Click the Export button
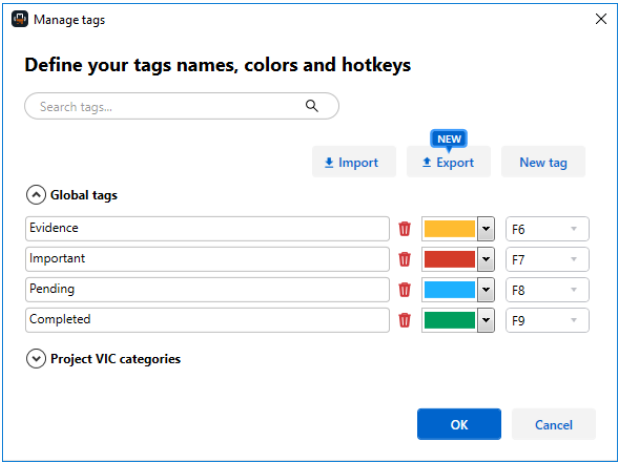This screenshot has width=620, height=465. click(x=449, y=162)
